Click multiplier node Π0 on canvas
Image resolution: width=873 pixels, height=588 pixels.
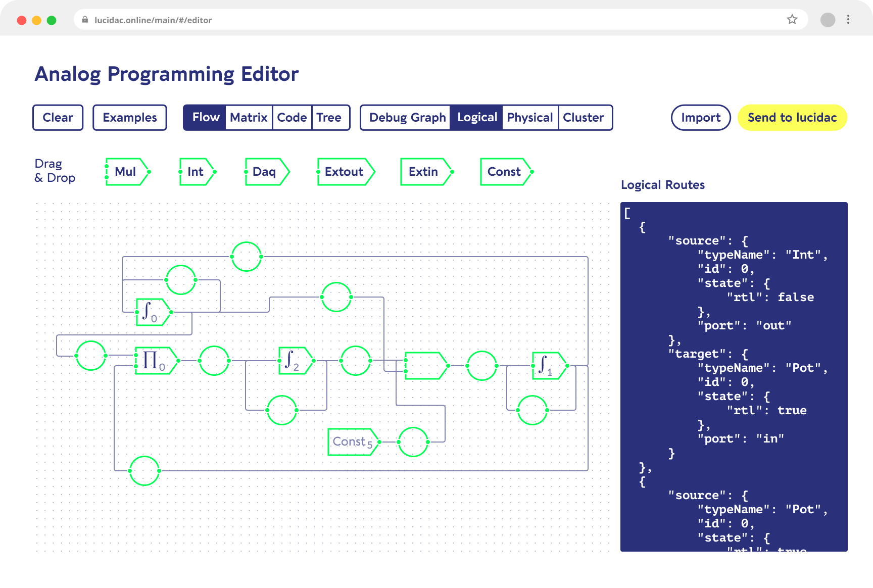pos(156,361)
